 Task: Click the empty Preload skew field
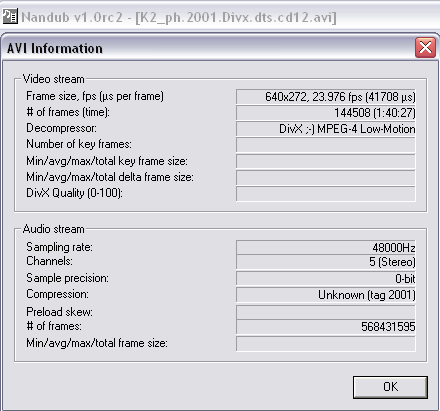(326, 312)
